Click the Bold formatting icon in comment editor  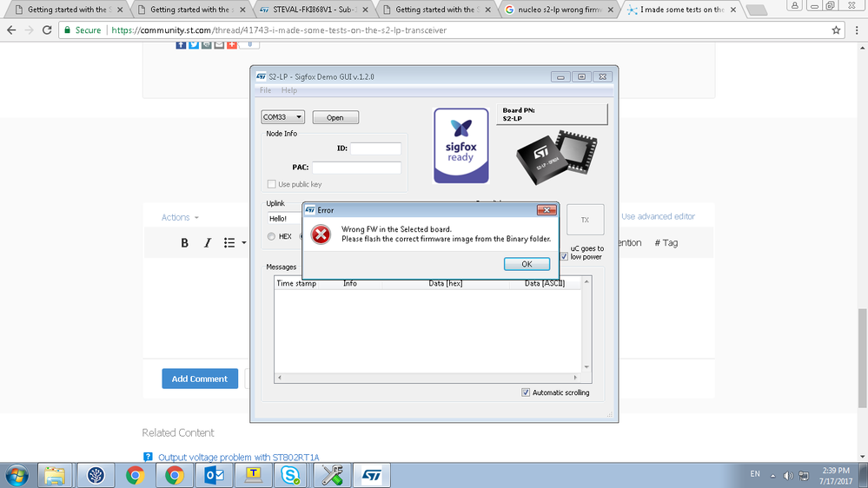[184, 243]
